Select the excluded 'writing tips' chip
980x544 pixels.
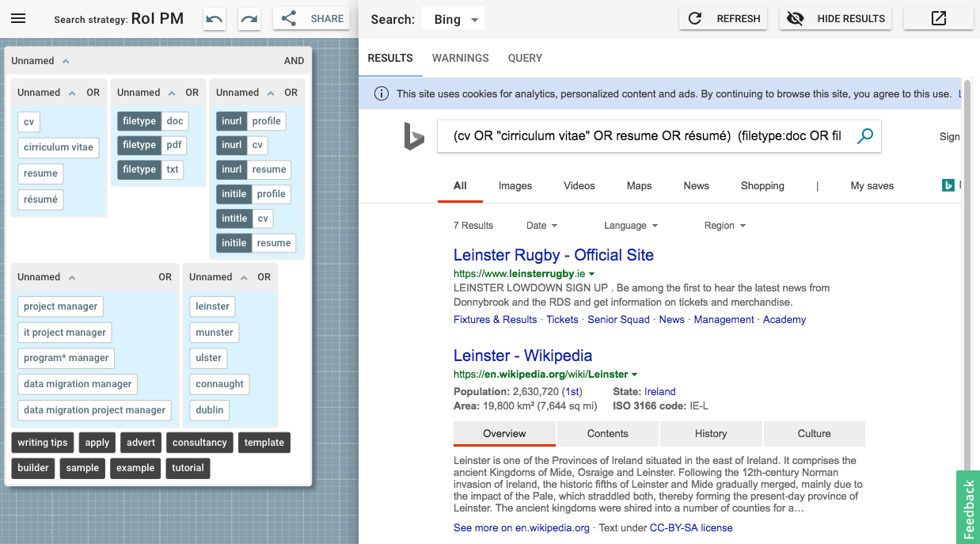pos(43,443)
